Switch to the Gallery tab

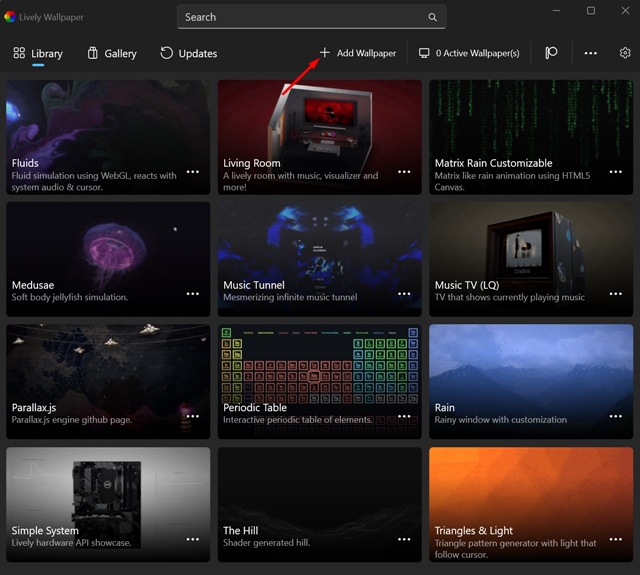(112, 53)
